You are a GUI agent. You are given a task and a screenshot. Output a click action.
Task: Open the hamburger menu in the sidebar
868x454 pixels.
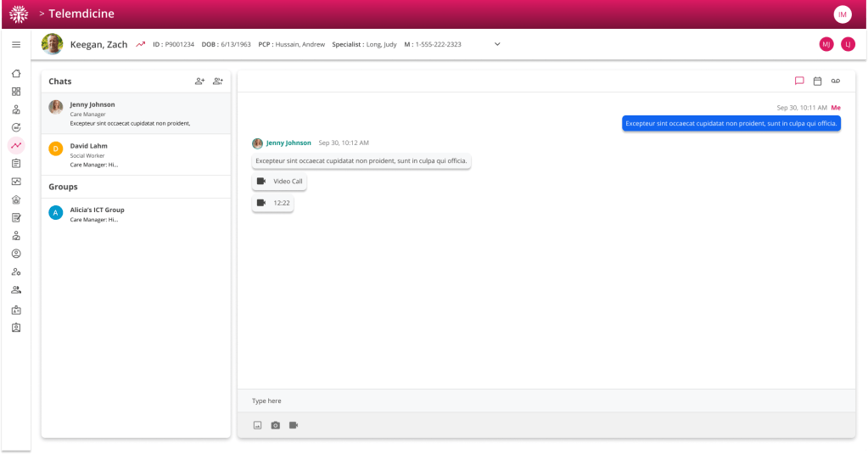click(16, 44)
